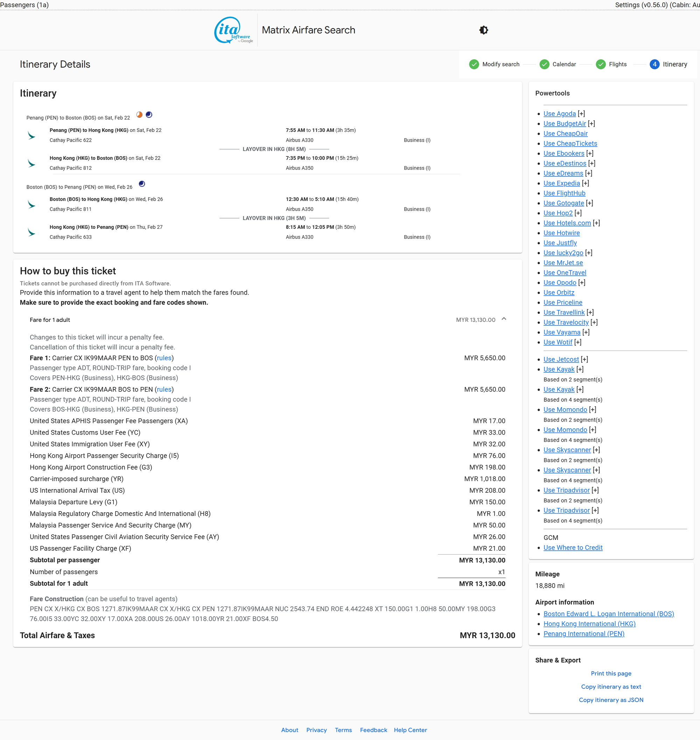The width and height of the screenshot is (700, 740).
Task: Click overnight moon icon on outbound trip
Action: pyautogui.click(x=149, y=114)
